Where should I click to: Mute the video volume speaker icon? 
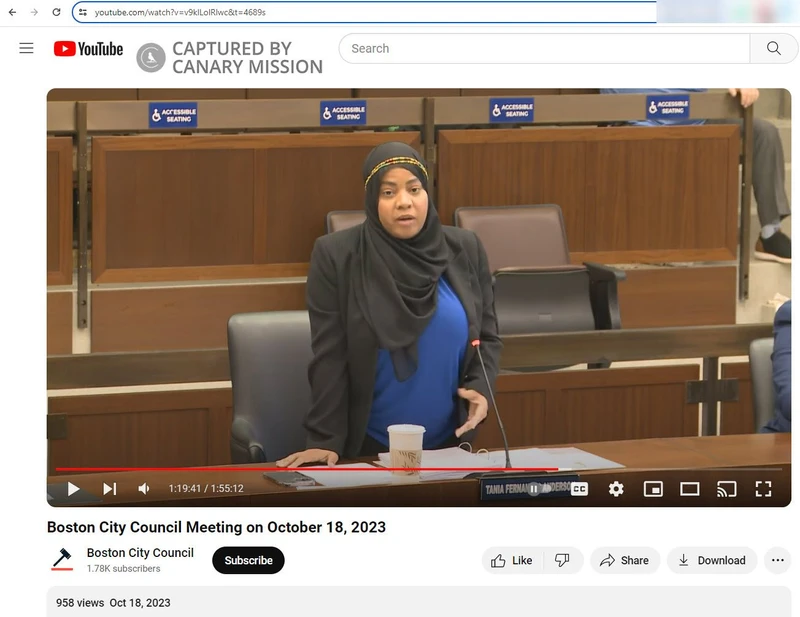tap(144, 489)
